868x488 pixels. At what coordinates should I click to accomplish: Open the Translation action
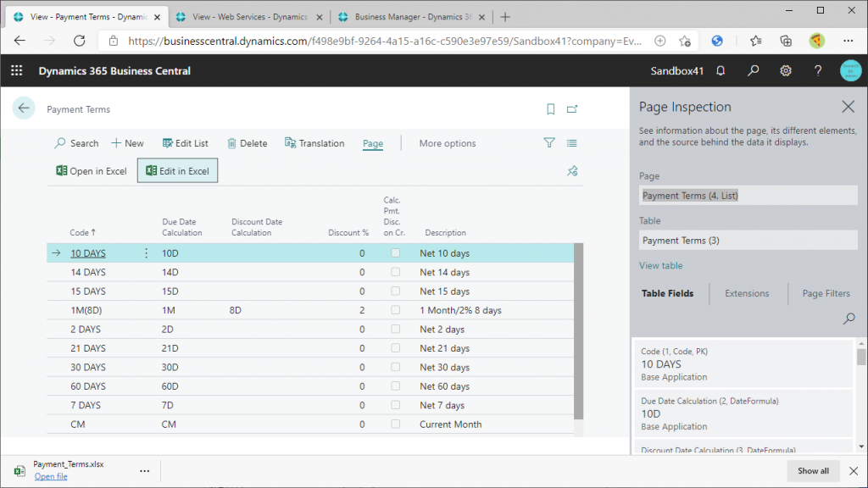(314, 143)
